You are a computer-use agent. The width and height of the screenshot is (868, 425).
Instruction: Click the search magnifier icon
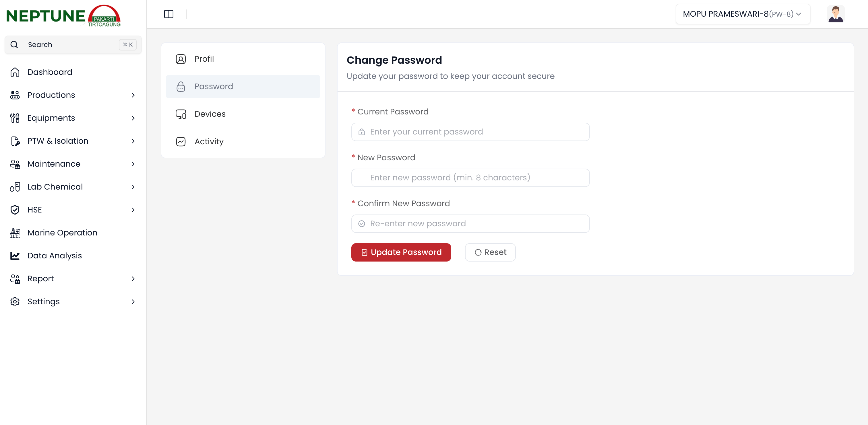point(14,44)
